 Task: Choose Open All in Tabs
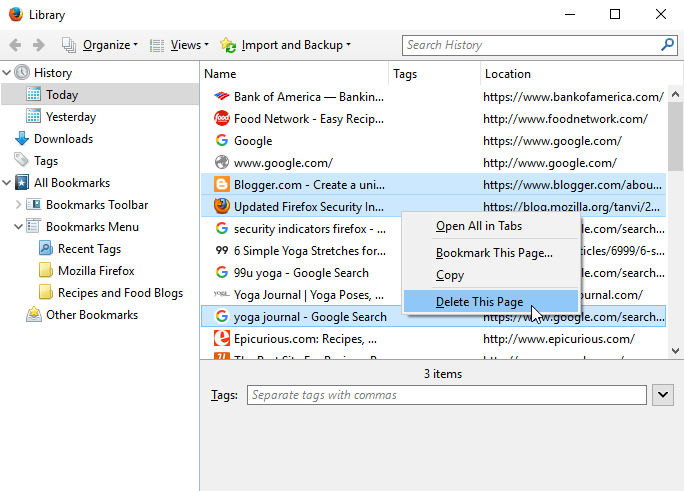tap(478, 226)
